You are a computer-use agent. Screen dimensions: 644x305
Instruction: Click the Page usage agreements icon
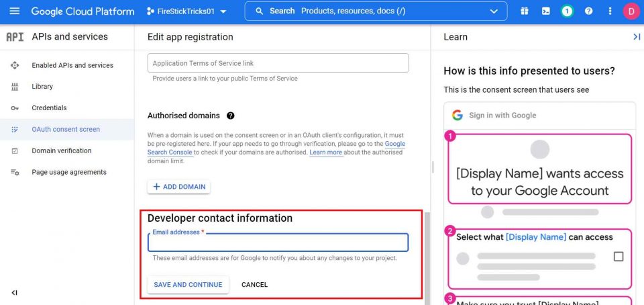(x=15, y=172)
